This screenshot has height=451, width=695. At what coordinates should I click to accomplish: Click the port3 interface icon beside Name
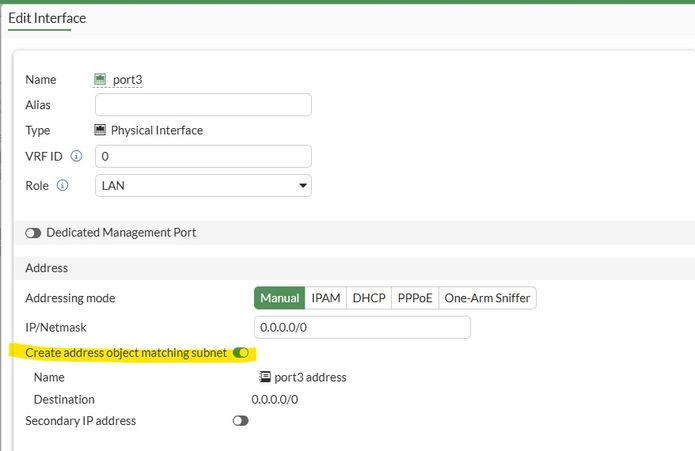coord(100,79)
